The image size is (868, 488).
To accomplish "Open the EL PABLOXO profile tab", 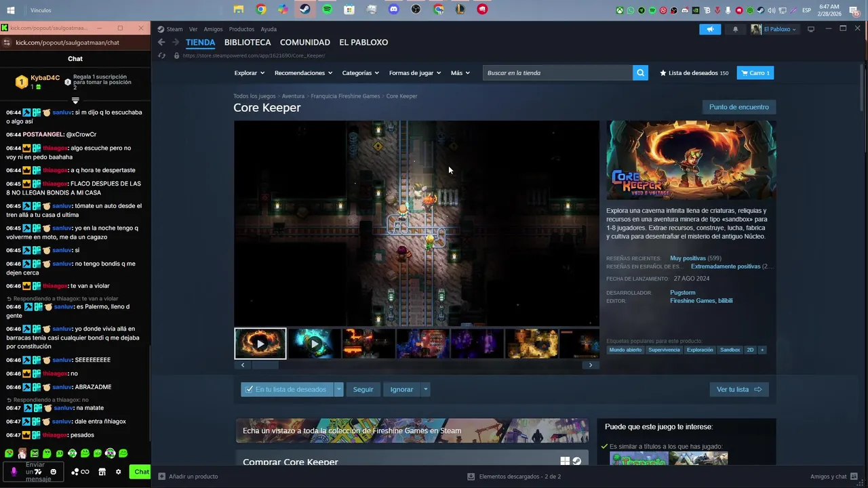I will pos(363,42).
